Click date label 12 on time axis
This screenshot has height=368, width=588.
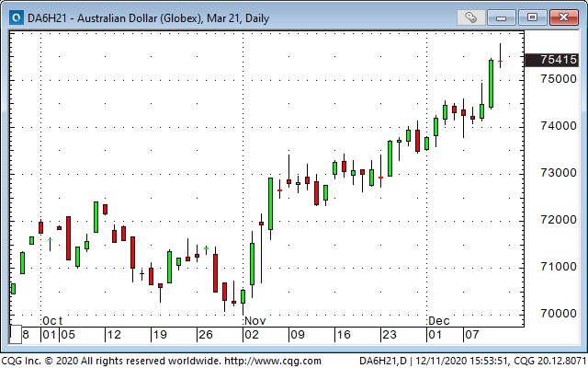click(114, 335)
